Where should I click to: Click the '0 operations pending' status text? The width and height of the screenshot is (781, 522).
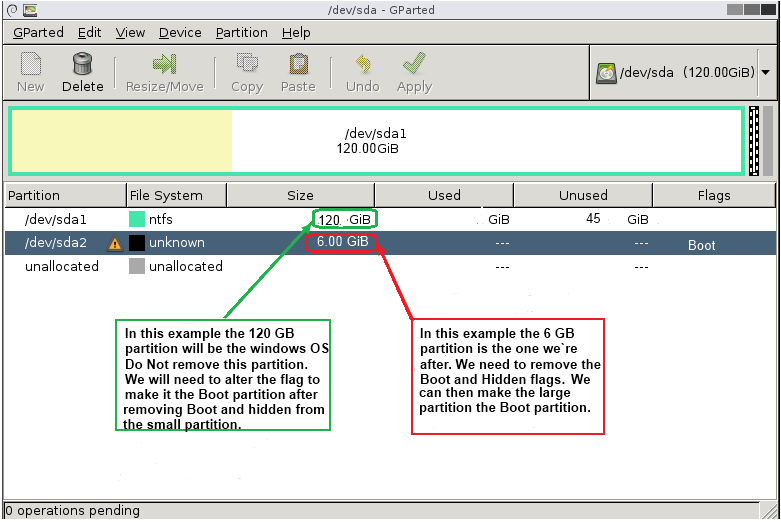[72, 511]
